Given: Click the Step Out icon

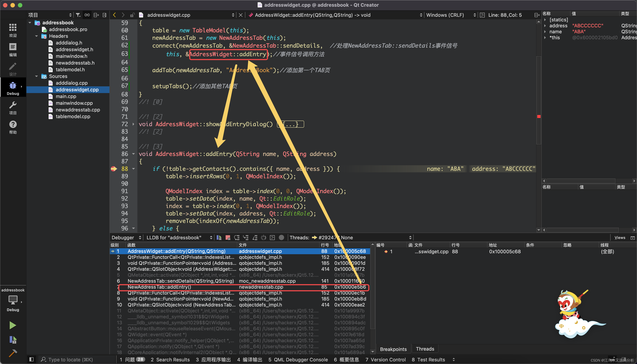Looking at the screenshot, I should (x=255, y=237).
